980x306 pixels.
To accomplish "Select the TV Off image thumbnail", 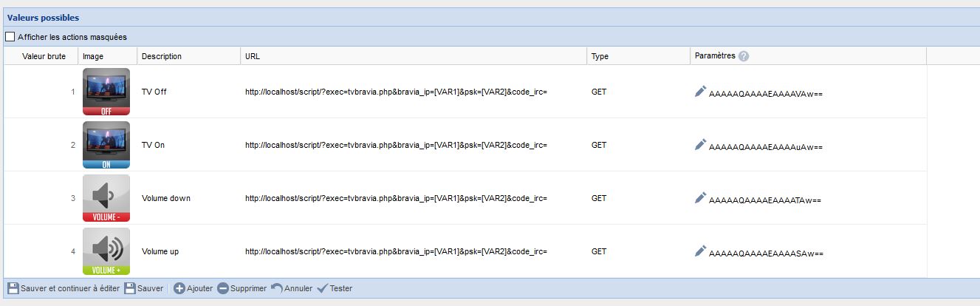I will pyautogui.click(x=106, y=92).
